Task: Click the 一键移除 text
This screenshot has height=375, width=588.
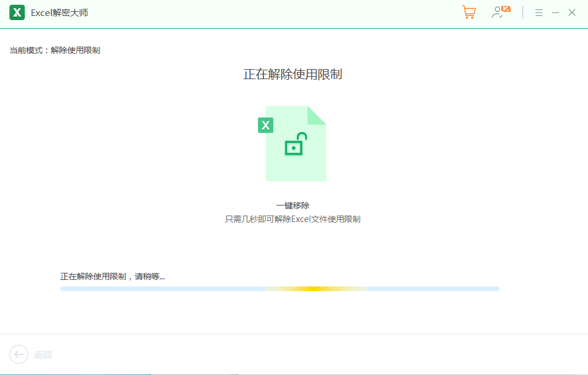Action: 292,206
